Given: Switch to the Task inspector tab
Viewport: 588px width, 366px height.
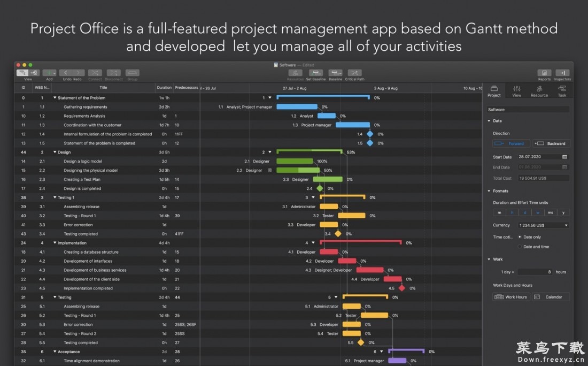Looking at the screenshot, I should (x=562, y=91).
